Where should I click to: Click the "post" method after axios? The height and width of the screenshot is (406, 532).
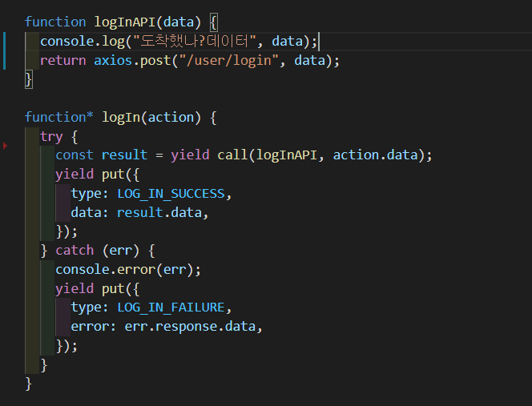click(155, 61)
